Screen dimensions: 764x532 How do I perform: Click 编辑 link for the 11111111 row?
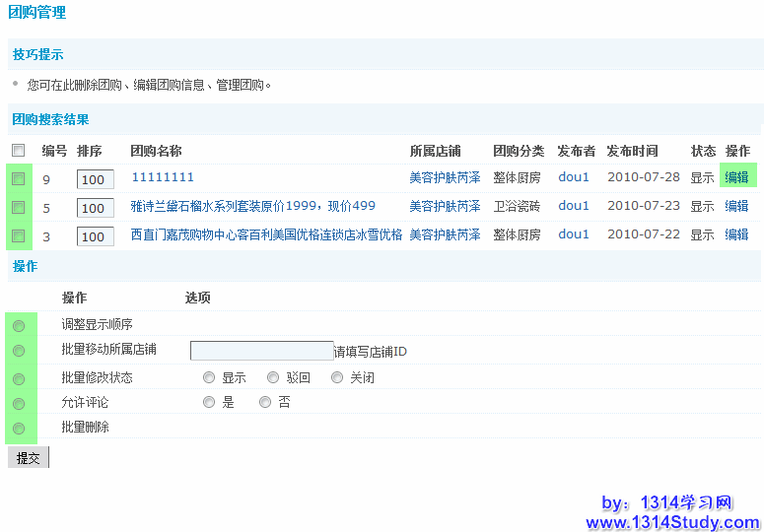[x=736, y=177]
